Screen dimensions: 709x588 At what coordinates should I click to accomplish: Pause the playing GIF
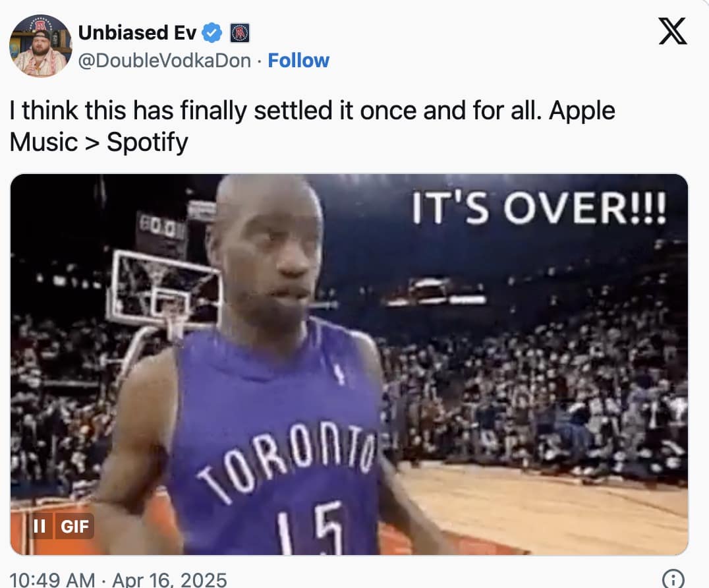click(x=40, y=526)
